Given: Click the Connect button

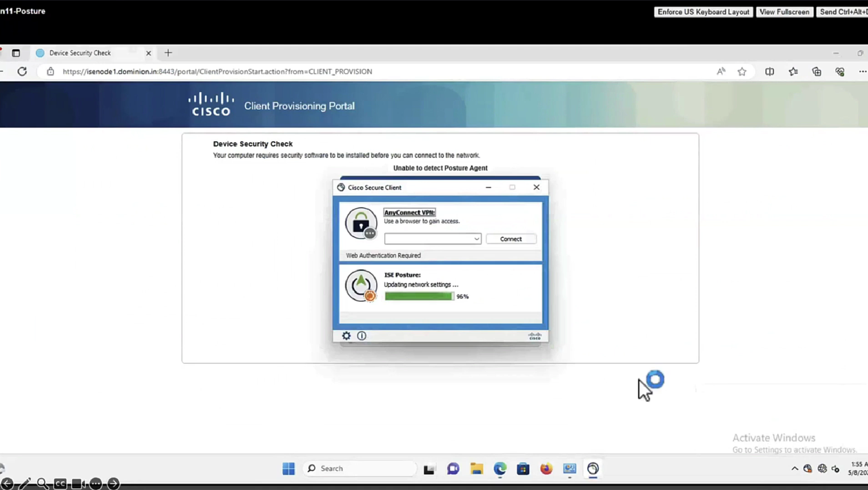Looking at the screenshot, I should click(x=511, y=239).
